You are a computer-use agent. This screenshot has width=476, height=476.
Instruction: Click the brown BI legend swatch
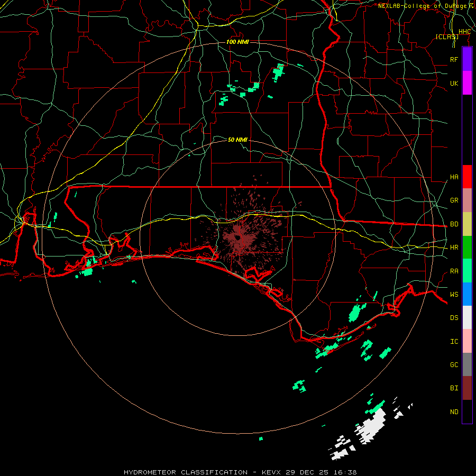coord(467,388)
